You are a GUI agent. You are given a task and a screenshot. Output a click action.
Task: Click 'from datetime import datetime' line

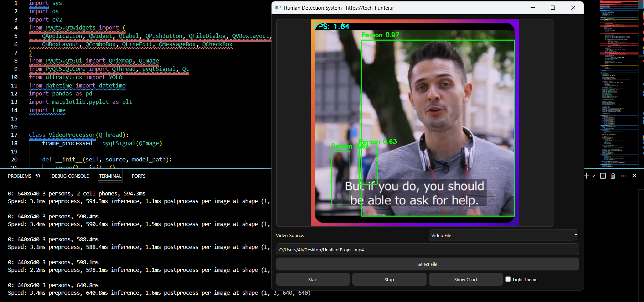click(77, 85)
